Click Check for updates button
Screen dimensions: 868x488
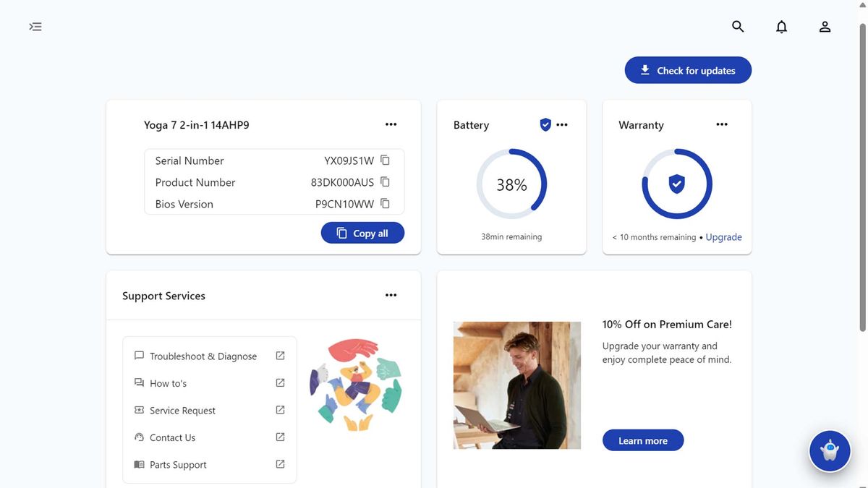tap(688, 70)
